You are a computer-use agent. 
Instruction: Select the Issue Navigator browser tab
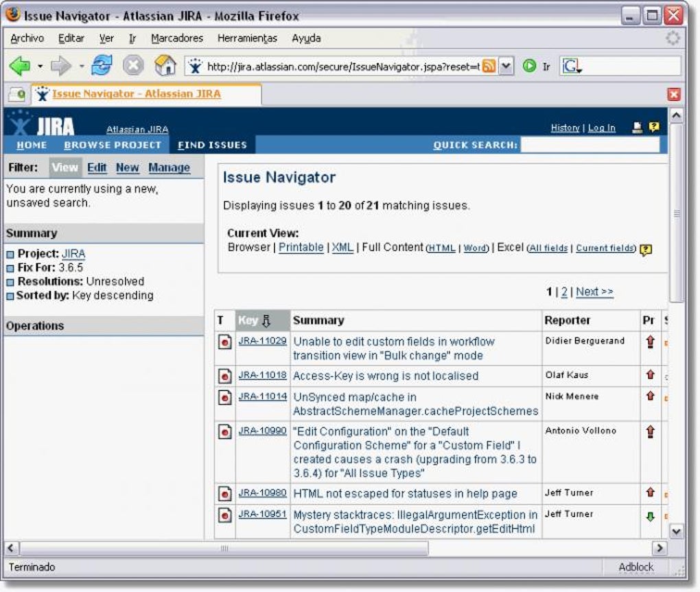click(x=146, y=94)
